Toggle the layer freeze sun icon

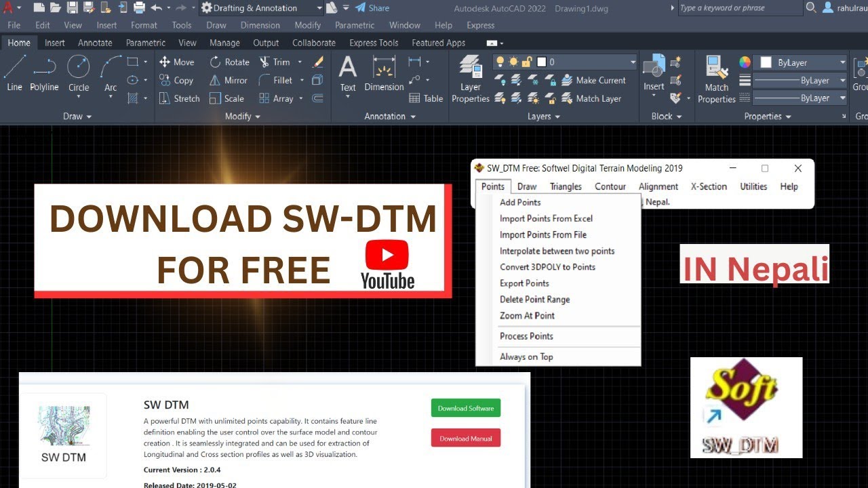coord(513,62)
